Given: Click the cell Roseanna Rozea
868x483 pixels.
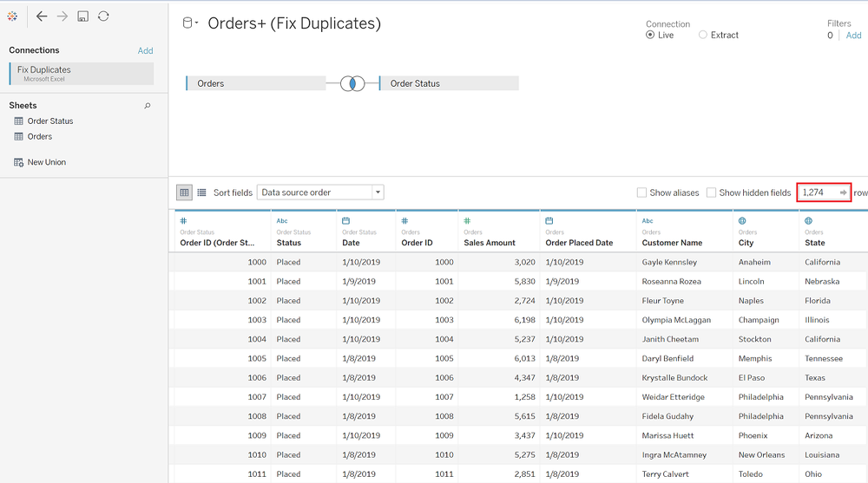Looking at the screenshot, I should coord(672,282).
